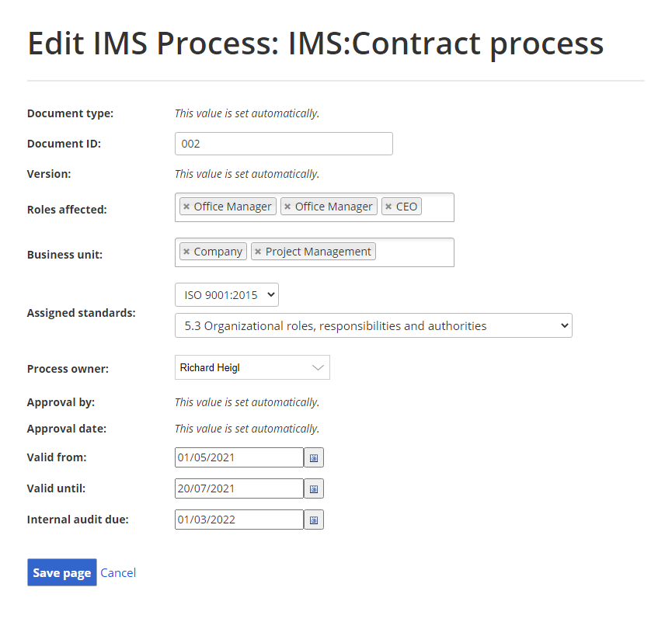Image resolution: width=672 pixels, height=643 pixels.
Task: Click the Valid until date field
Action: [x=239, y=488]
